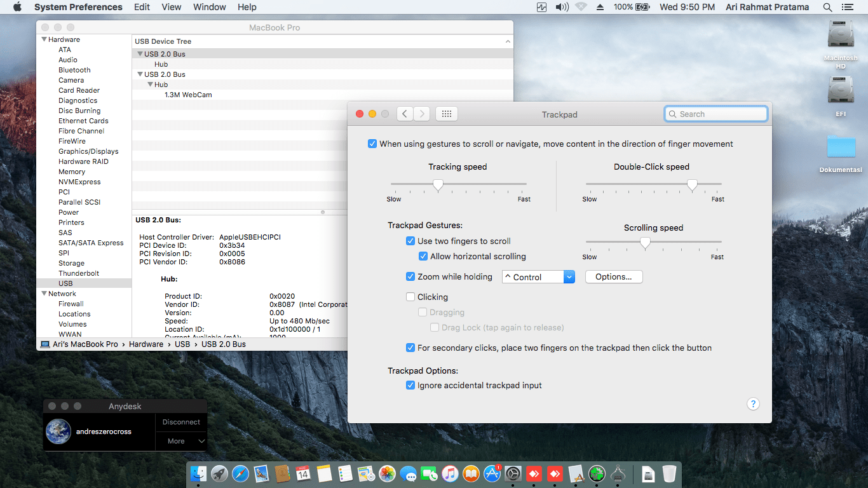Click the question mark help button

pyautogui.click(x=753, y=404)
